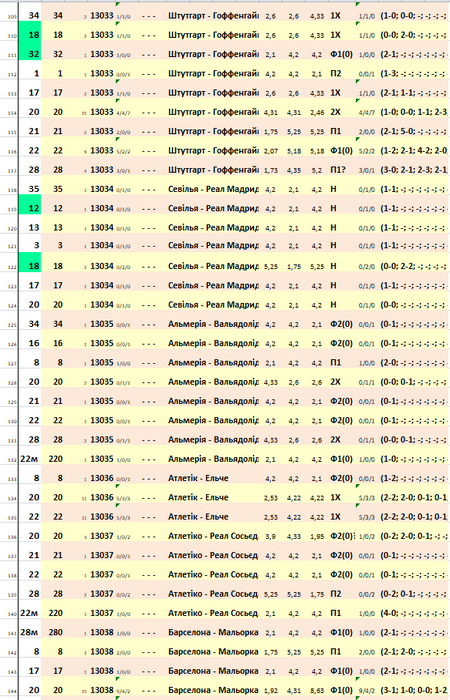Viewport: 450px width, 700px height.
Task: Select odds value 8,63 in row 144
Action: click(x=317, y=691)
